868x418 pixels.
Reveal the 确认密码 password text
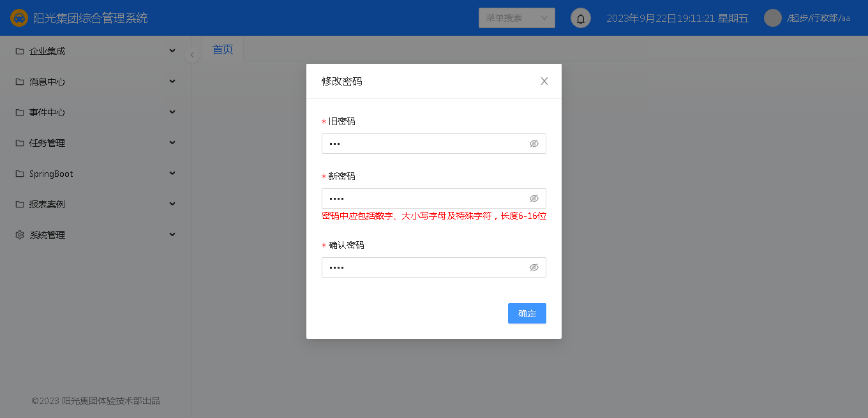[x=534, y=267]
